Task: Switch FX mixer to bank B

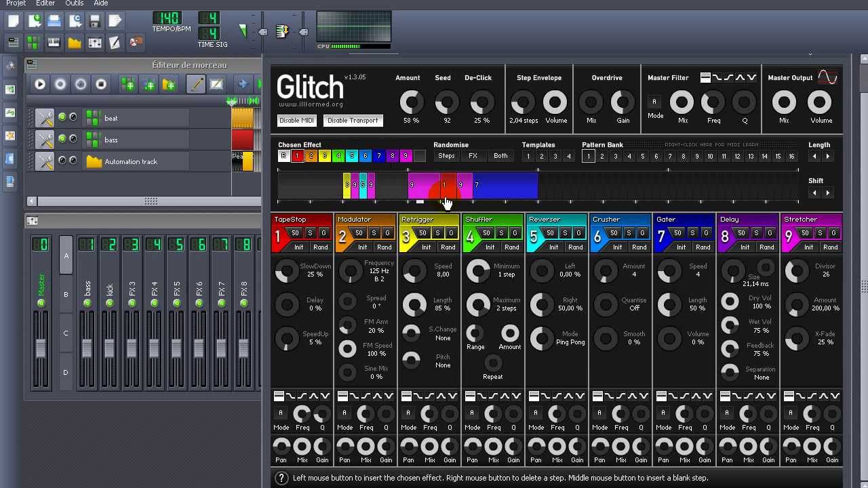Action: tap(66, 295)
